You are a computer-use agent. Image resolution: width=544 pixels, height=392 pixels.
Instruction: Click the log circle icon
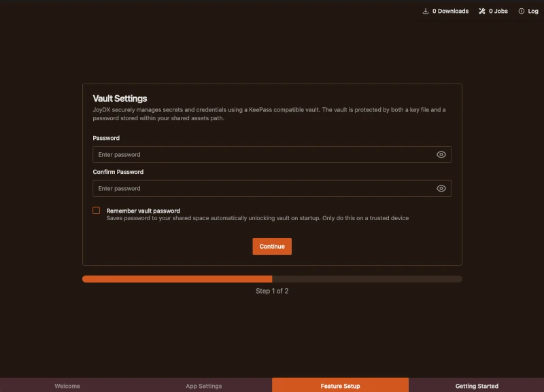coord(521,11)
